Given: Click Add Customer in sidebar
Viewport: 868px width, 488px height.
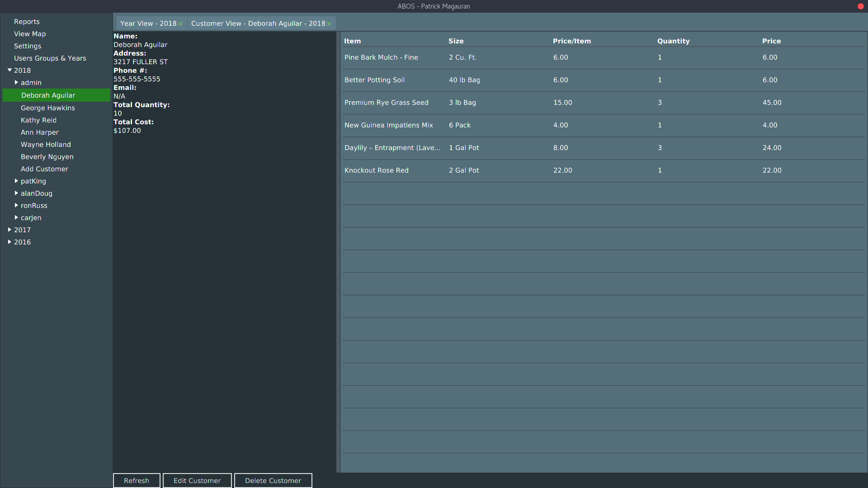Looking at the screenshot, I should (x=44, y=169).
